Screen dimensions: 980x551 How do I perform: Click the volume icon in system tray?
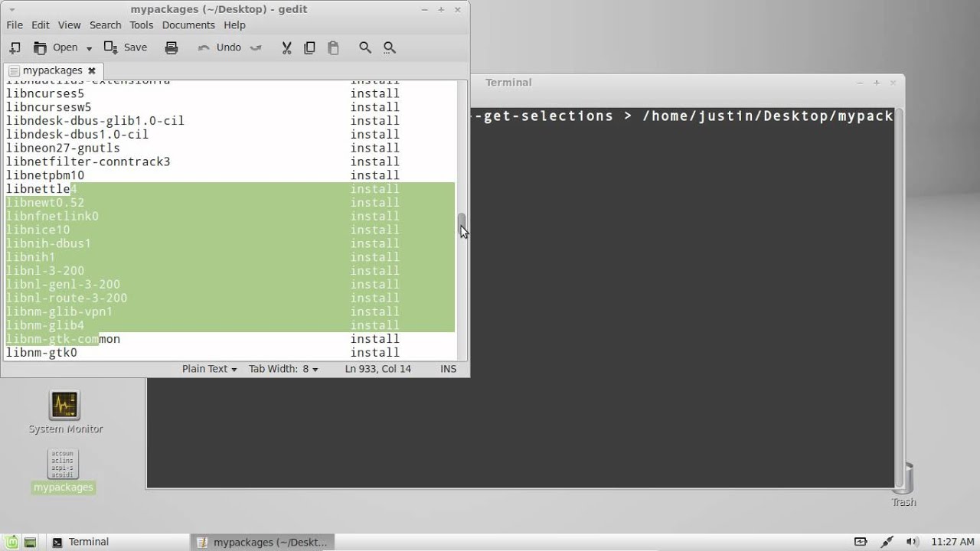tap(911, 542)
